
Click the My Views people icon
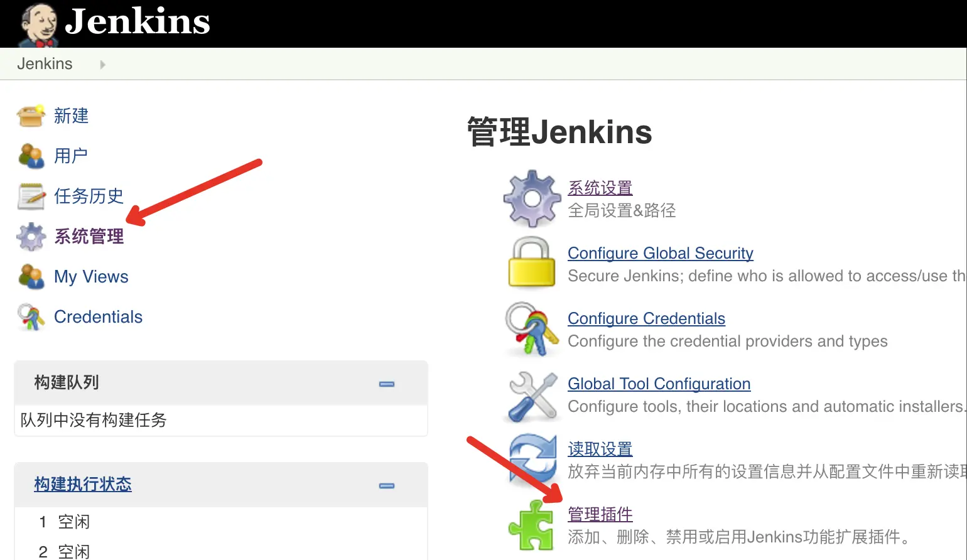pos(31,277)
